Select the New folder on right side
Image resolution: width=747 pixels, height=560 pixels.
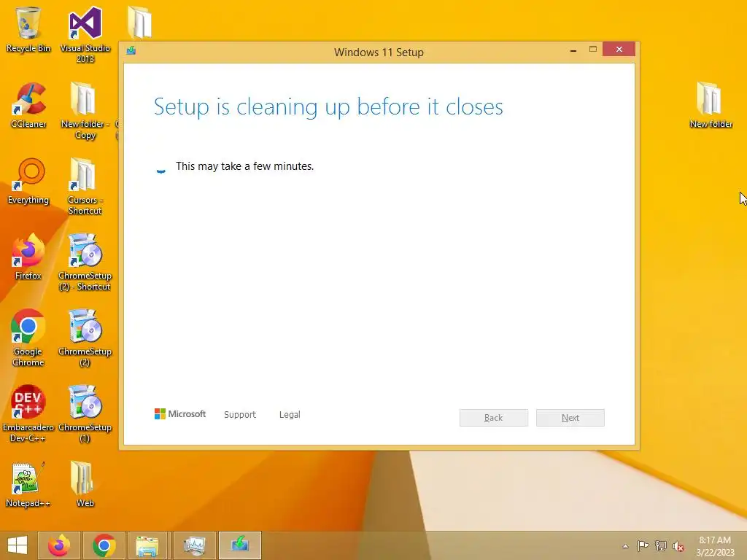pos(711,105)
